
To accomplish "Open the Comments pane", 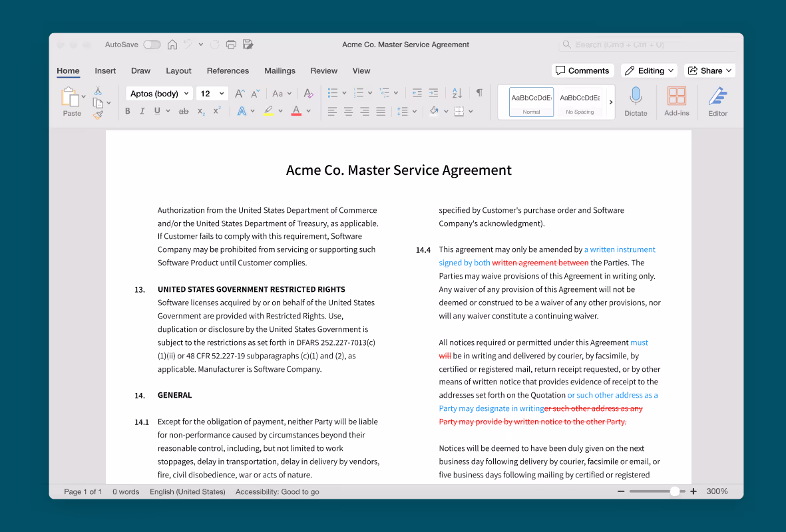I will click(x=583, y=70).
